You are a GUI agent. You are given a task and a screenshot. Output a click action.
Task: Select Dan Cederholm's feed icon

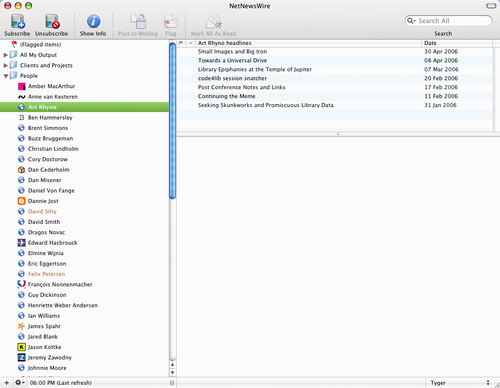pos(21,170)
